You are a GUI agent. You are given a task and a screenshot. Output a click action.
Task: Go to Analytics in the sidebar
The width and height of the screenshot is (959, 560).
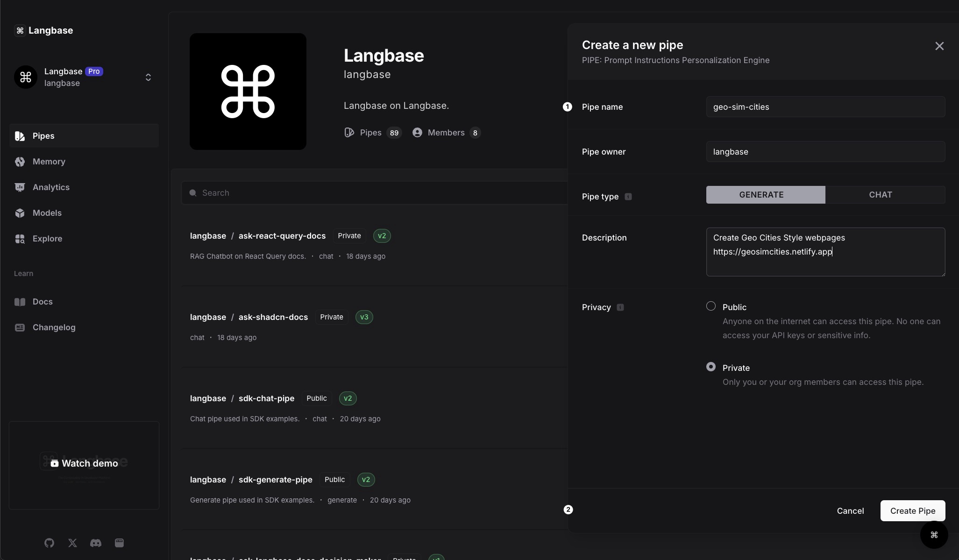pyautogui.click(x=51, y=187)
